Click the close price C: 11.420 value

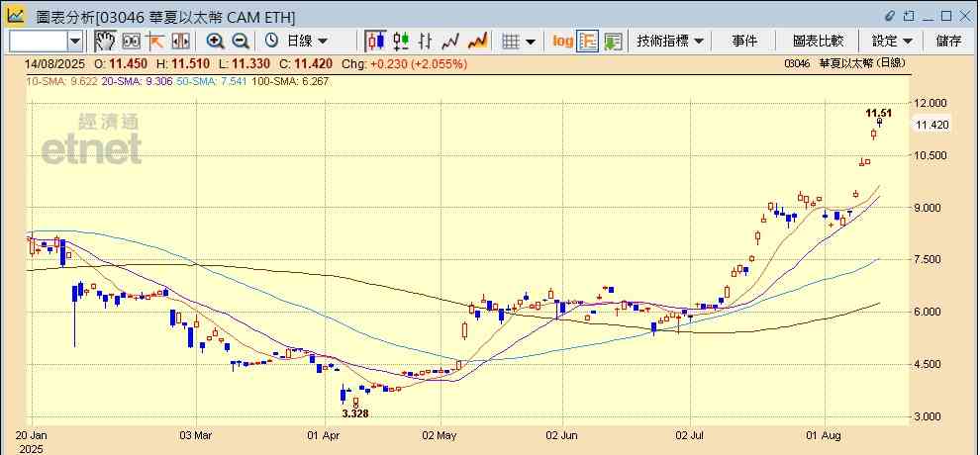(306, 63)
